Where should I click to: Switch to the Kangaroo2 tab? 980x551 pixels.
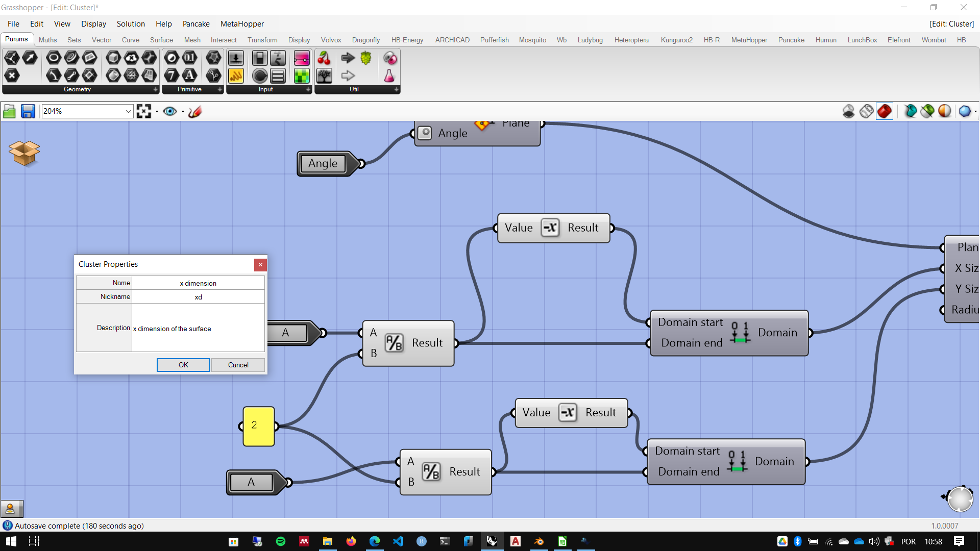[x=676, y=40]
